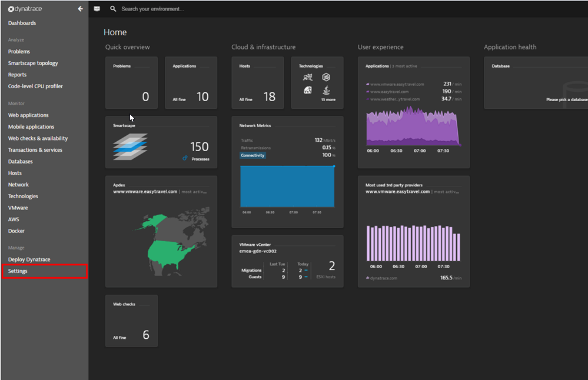Click the Apdex world map
Image resolution: width=588 pixels, height=380 pixels.
(x=171, y=241)
